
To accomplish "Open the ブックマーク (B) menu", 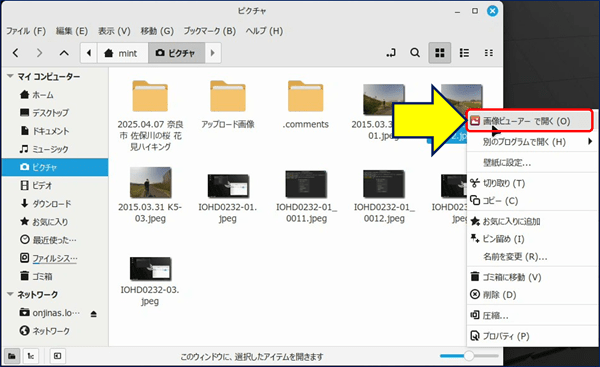I will click(x=209, y=31).
